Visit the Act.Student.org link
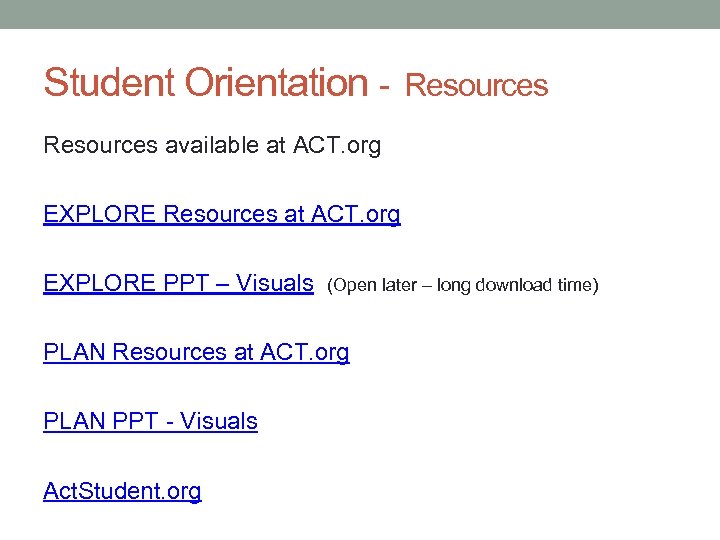The image size is (720, 540). [122, 491]
